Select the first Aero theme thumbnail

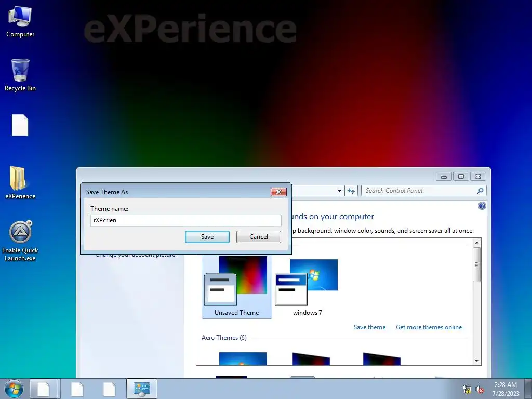click(x=243, y=358)
